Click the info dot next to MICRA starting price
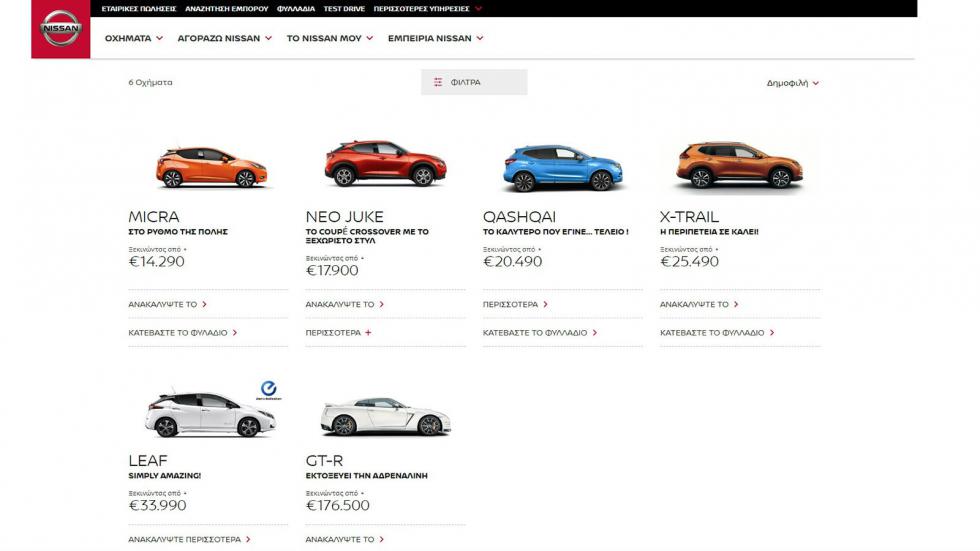The image size is (980, 551). [185, 249]
